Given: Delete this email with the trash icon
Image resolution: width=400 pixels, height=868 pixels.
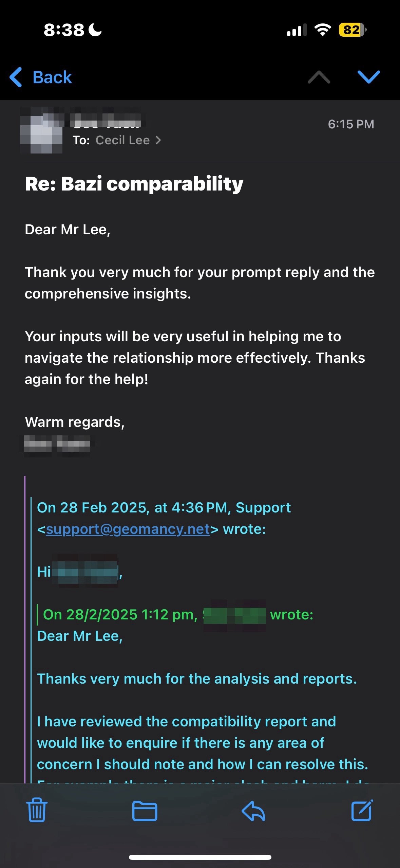Looking at the screenshot, I should (37, 810).
